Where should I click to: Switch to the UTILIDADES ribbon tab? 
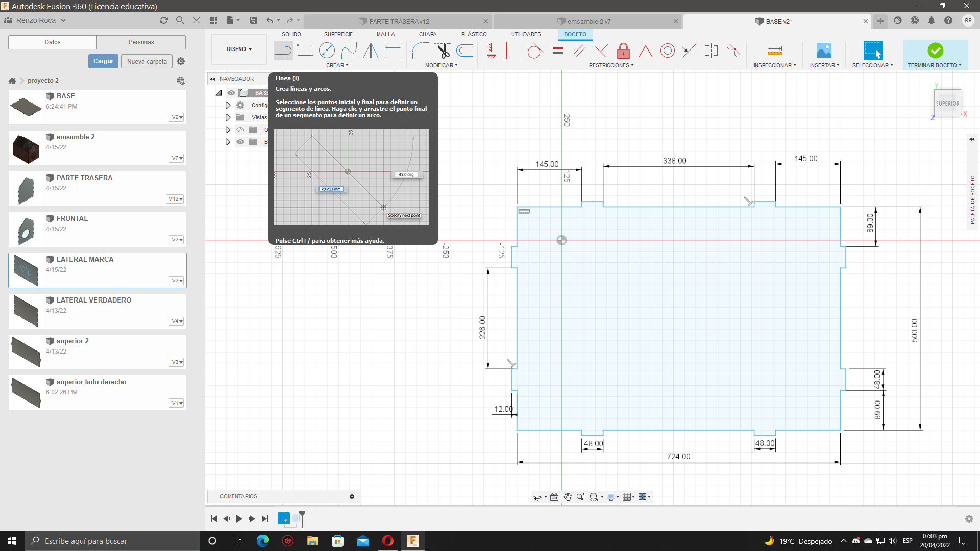point(526,34)
